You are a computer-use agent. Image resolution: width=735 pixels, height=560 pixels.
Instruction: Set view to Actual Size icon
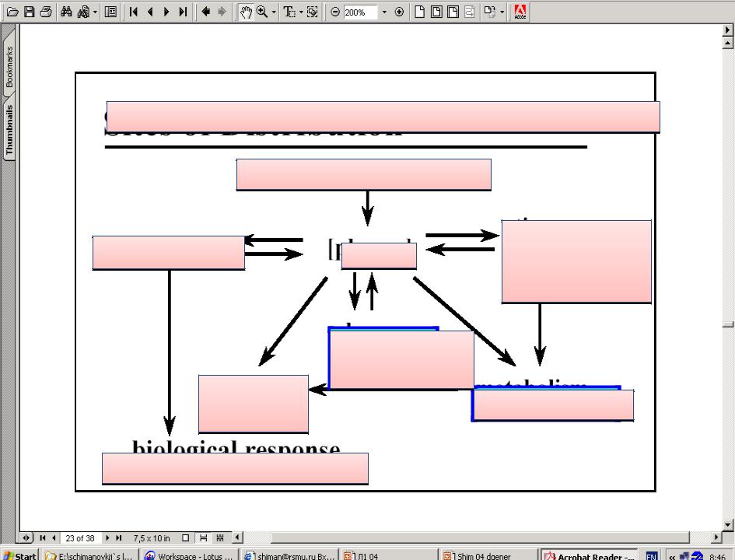(420, 12)
